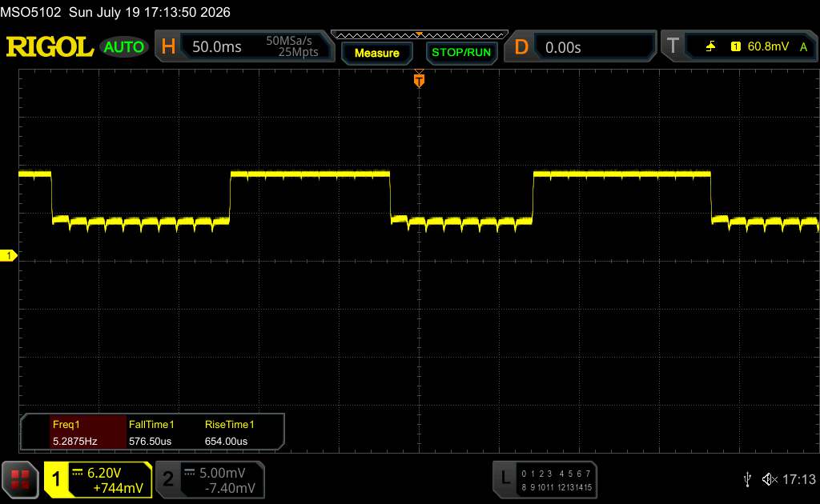Select the 50.0ms timebase value
The height and width of the screenshot is (504, 820).
coord(216,47)
